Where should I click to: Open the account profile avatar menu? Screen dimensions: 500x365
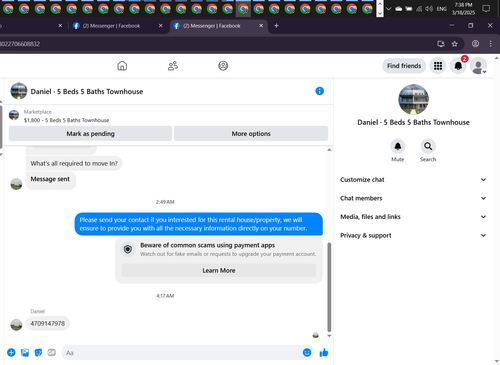(x=478, y=66)
